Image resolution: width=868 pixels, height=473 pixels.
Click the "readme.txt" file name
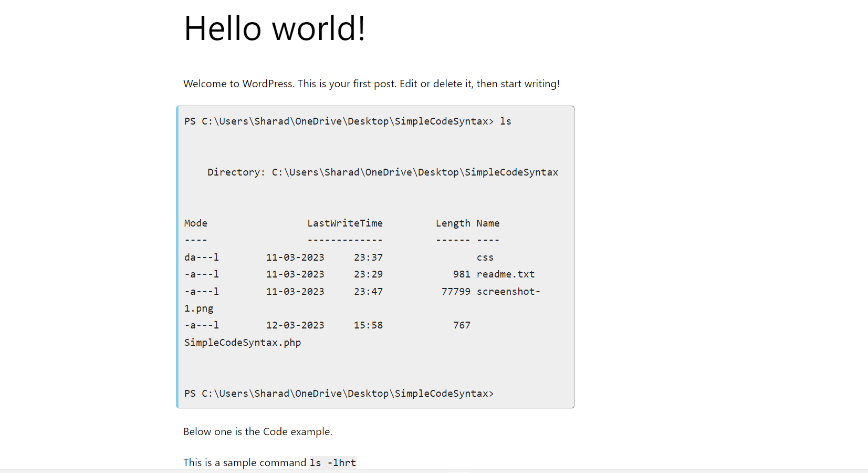[x=505, y=274]
